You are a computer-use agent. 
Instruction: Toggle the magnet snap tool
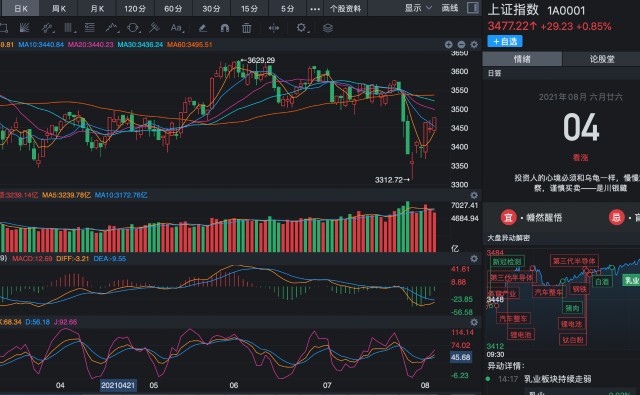(x=224, y=28)
